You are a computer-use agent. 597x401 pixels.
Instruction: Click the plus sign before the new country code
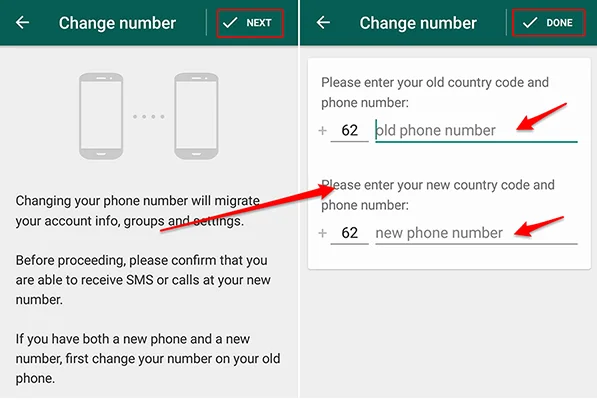pos(322,233)
